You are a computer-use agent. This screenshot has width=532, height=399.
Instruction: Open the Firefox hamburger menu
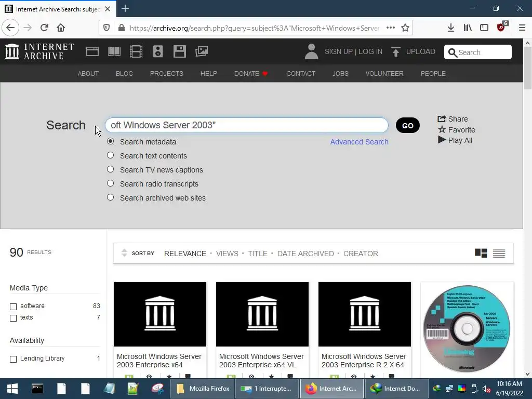pyautogui.click(x=522, y=28)
